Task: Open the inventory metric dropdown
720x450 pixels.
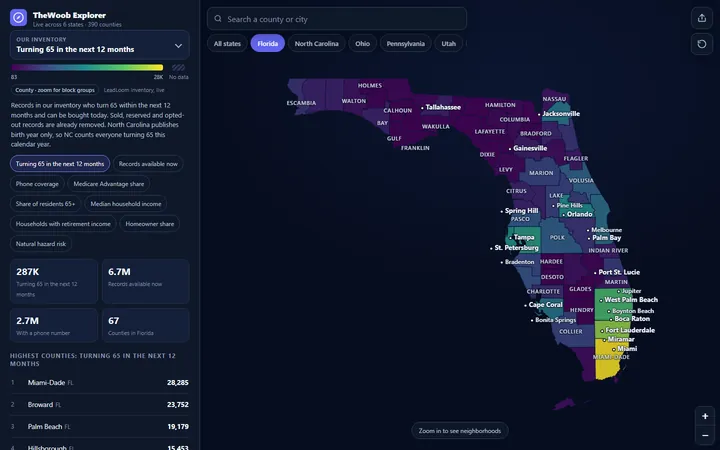Action: point(100,45)
